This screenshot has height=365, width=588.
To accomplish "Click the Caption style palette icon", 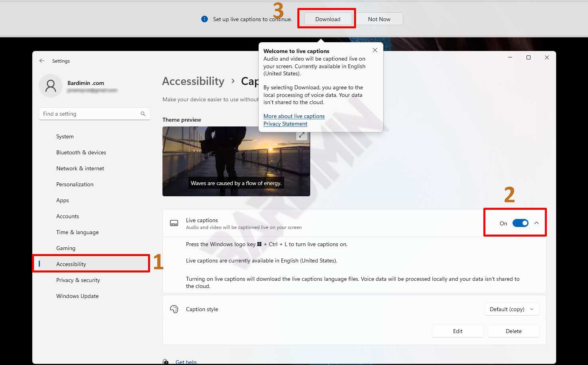I will coord(174,309).
